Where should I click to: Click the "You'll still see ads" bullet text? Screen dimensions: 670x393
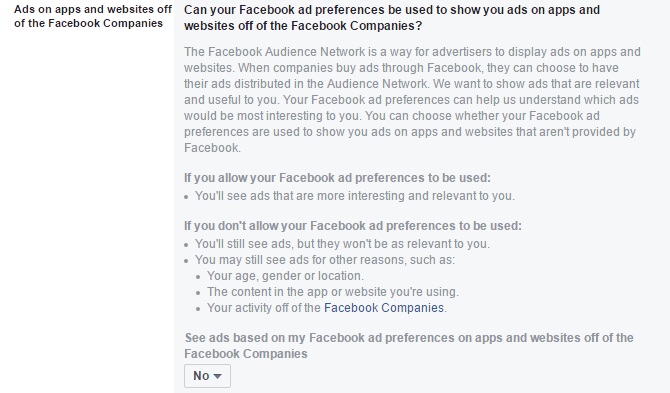coord(342,243)
